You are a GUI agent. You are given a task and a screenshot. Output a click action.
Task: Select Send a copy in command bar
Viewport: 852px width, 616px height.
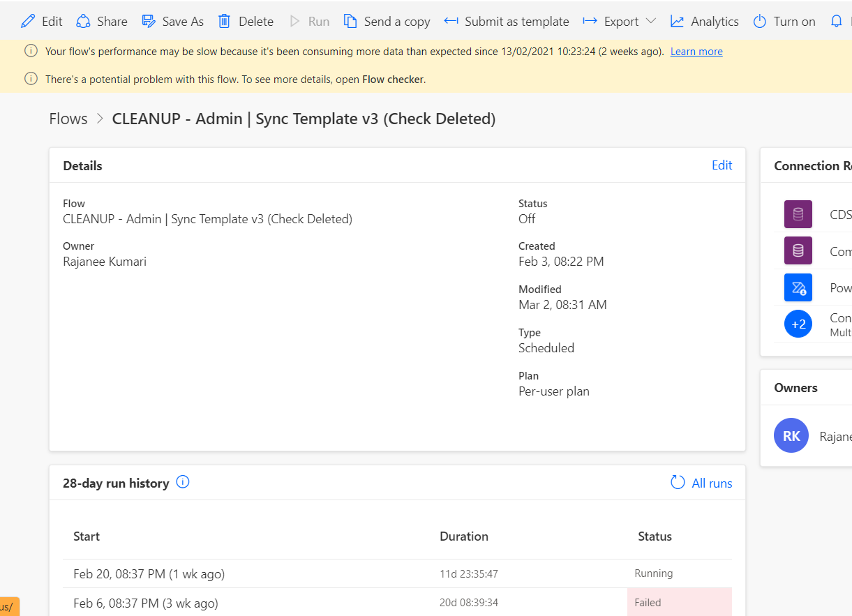[x=387, y=22]
